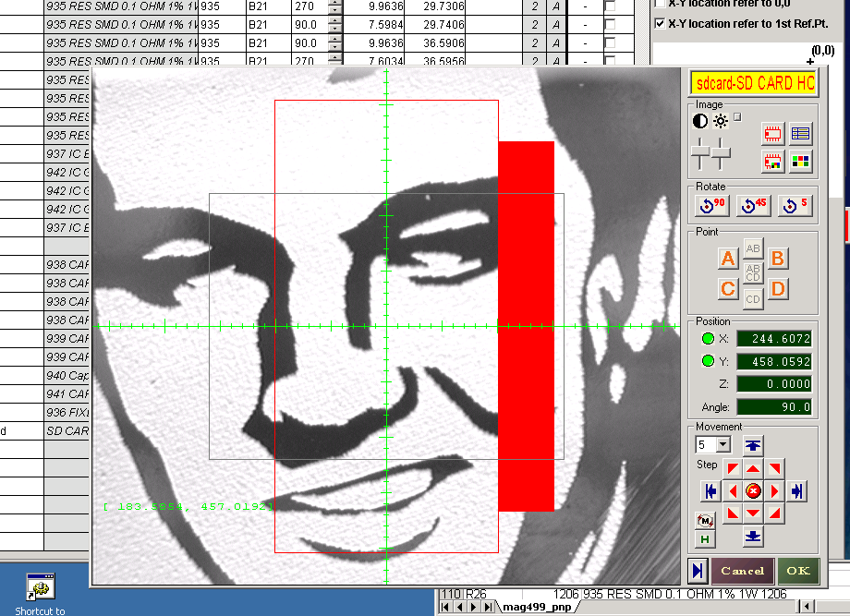This screenshot has width=850, height=616.
Task: Move to bottom limit with blue arrow
Action: point(753,537)
